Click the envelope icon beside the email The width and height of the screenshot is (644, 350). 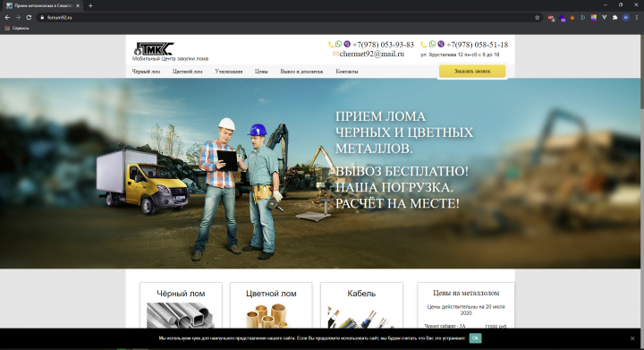[335, 54]
